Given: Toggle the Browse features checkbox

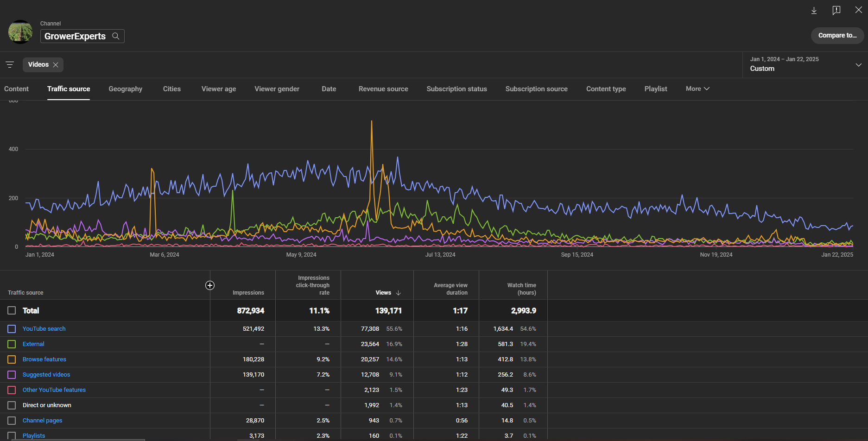Looking at the screenshot, I should pos(12,359).
